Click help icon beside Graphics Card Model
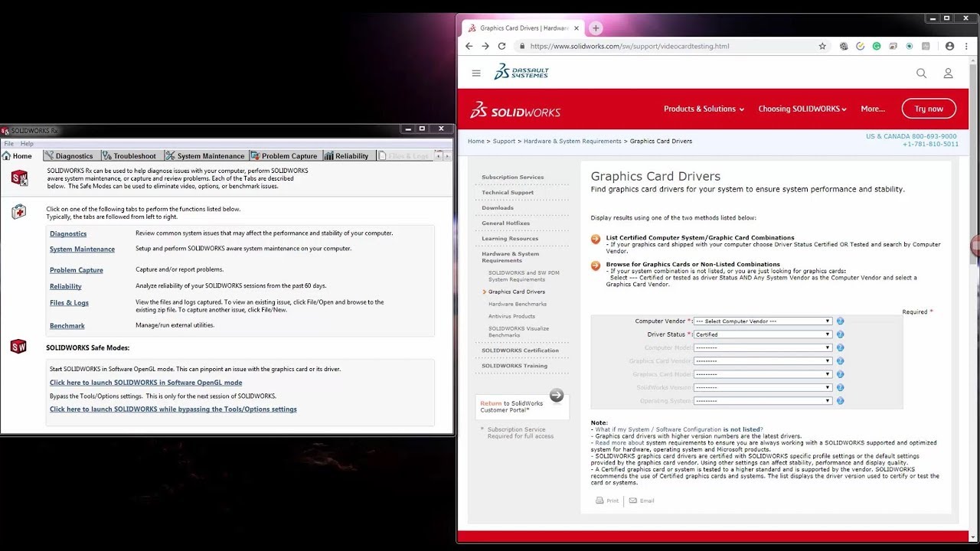Screen dimensions: 980x551 [840, 374]
